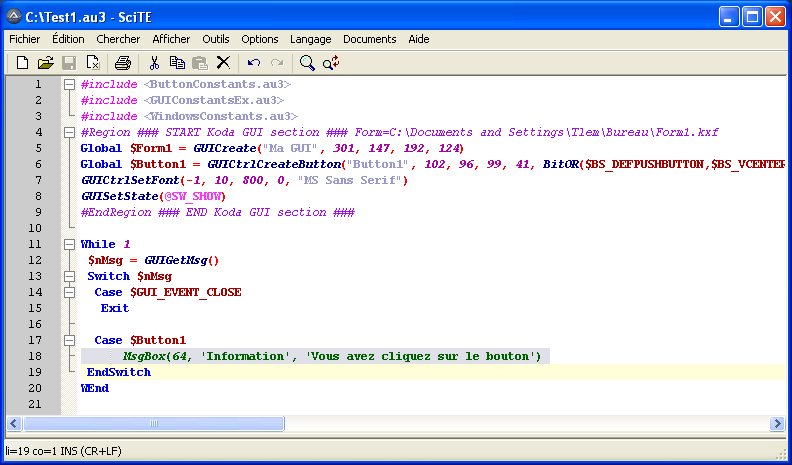792x465 pixels.
Task: Close the SciTE window
Action: (775, 18)
